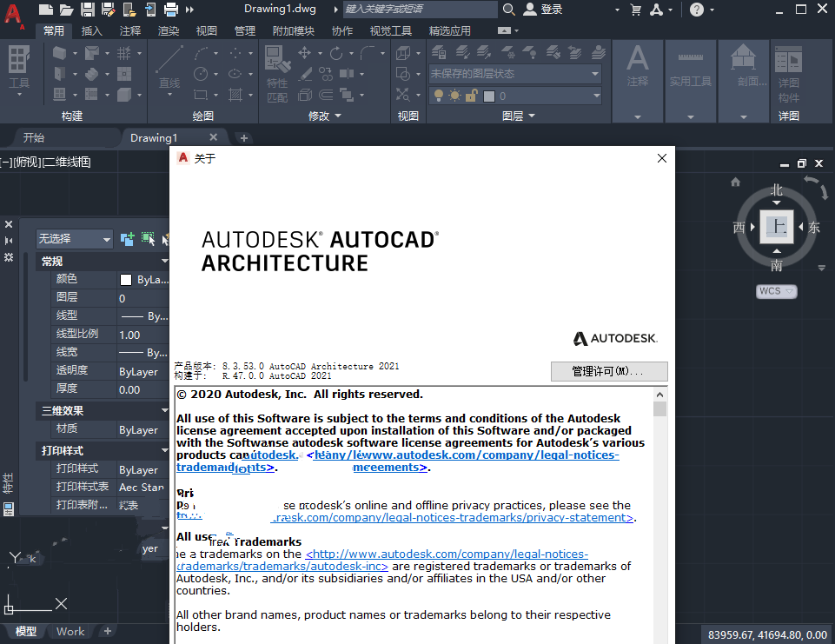Click the Wall tool in the 构建 panel
This screenshot has width=835, height=644.
coord(60,53)
